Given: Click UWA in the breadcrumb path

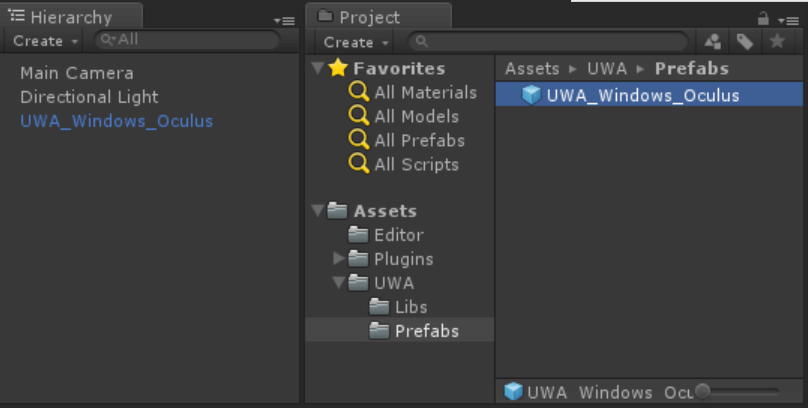Looking at the screenshot, I should [x=607, y=68].
